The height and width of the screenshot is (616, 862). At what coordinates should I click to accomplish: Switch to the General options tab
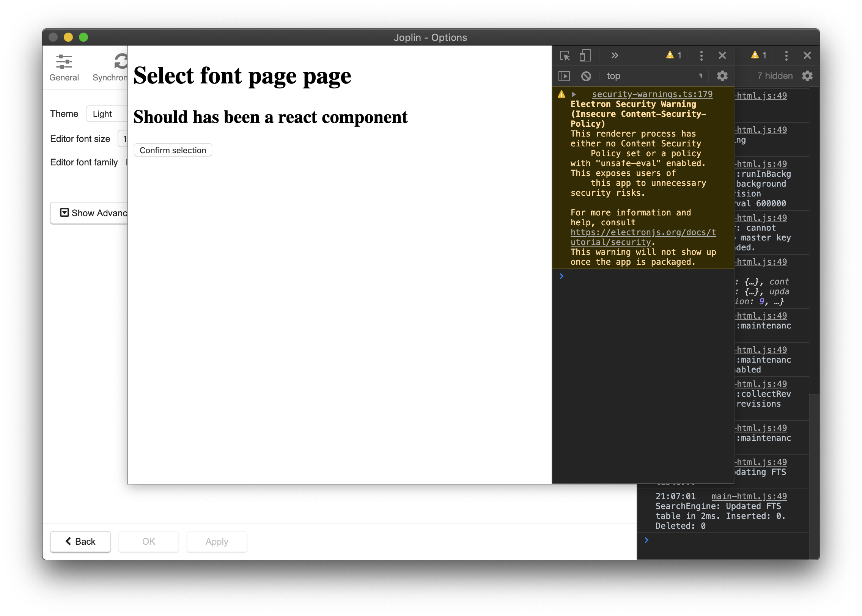[64, 67]
